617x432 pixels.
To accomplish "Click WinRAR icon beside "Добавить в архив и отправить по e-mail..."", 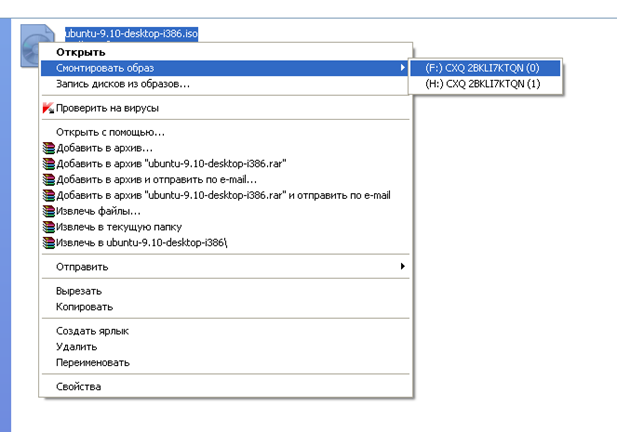I will 48,180.
